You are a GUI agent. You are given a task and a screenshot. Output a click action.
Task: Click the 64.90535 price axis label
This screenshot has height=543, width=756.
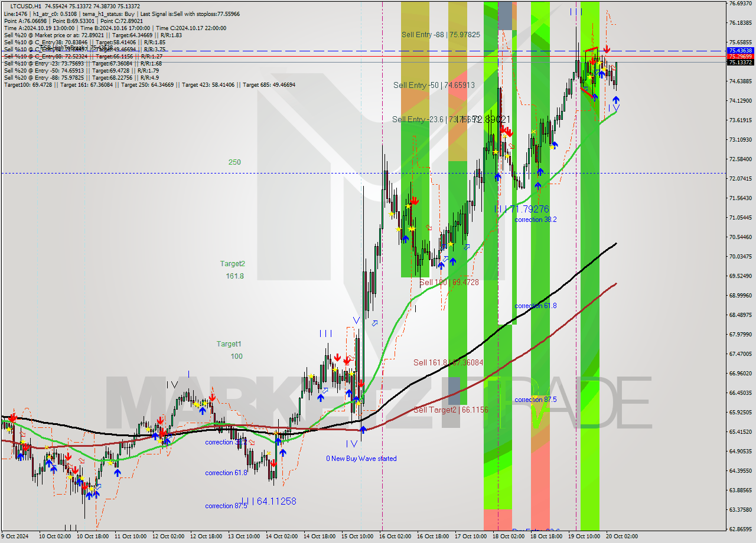[x=740, y=451]
